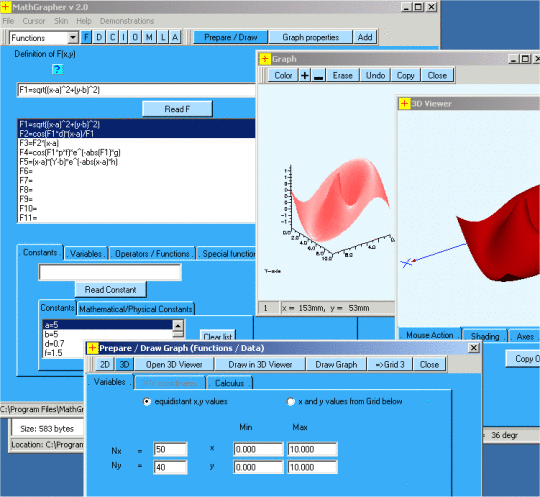The width and height of the screenshot is (540, 497).
Task: Click the x Max value field
Action: 312,449
